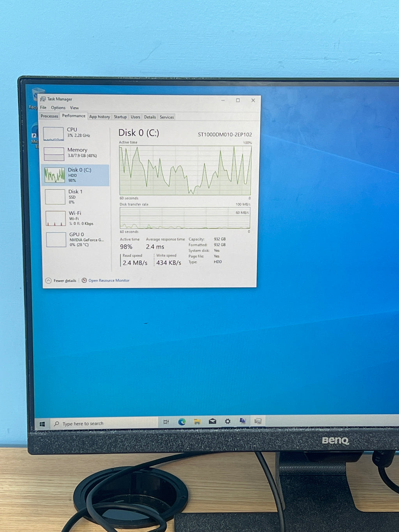This screenshot has width=399, height=532.
Task: Click the Disk 0 (C:) heading
Action: tap(139, 133)
